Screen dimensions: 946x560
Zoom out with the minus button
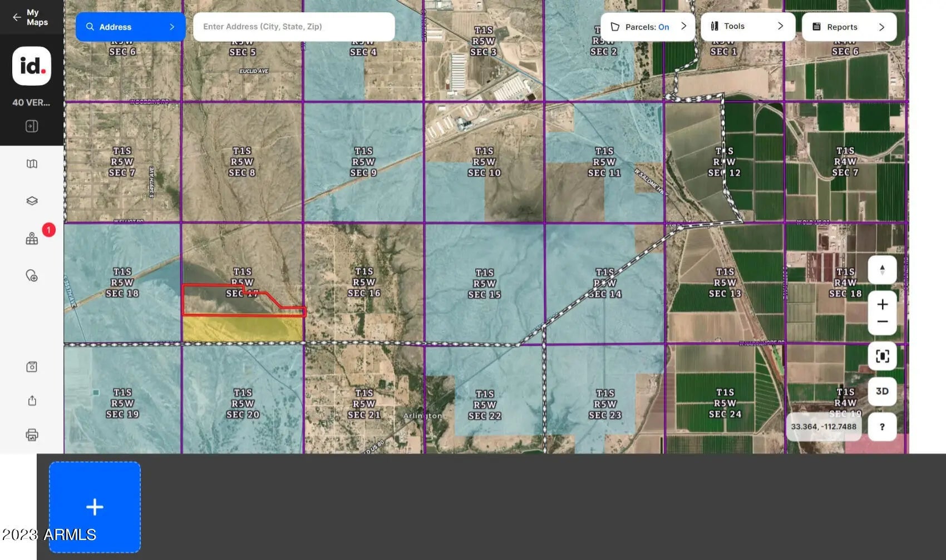[x=882, y=322]
